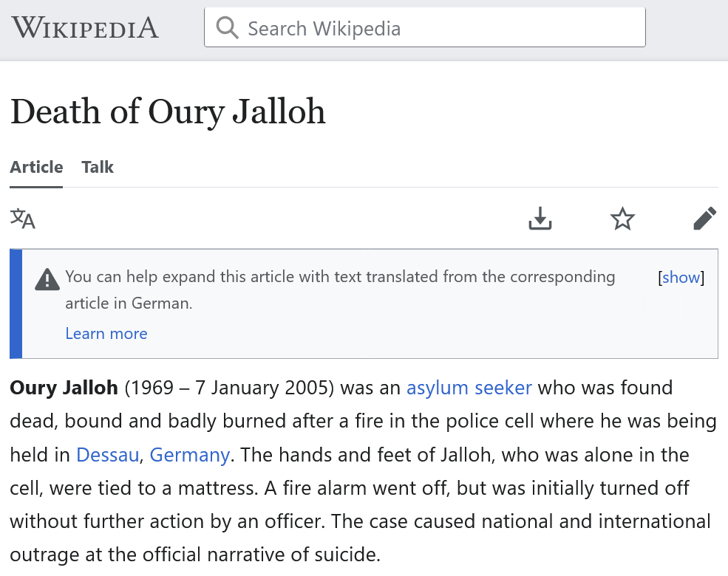This screenshot has height=576, width=728.
Task: Go to the Germany article link
Action: tap(189, 454)
